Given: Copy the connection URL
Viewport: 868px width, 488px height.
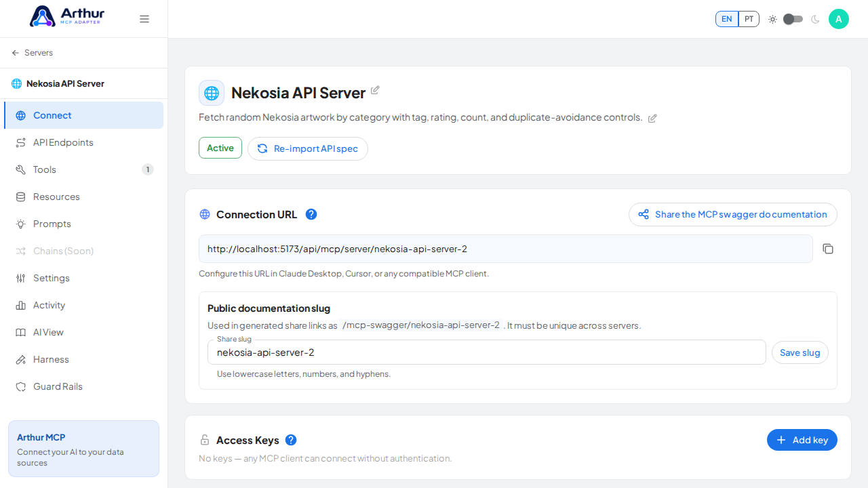Looking at the screenshot, I should [x=828, y=249].
